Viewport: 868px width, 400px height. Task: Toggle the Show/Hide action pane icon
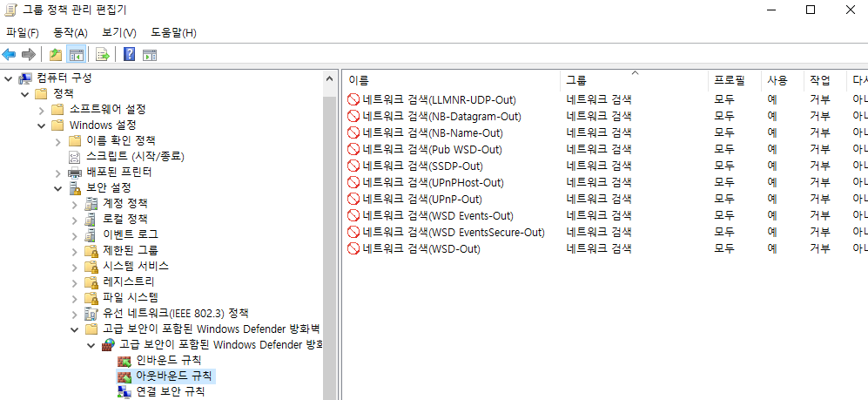tap(150, 54)
